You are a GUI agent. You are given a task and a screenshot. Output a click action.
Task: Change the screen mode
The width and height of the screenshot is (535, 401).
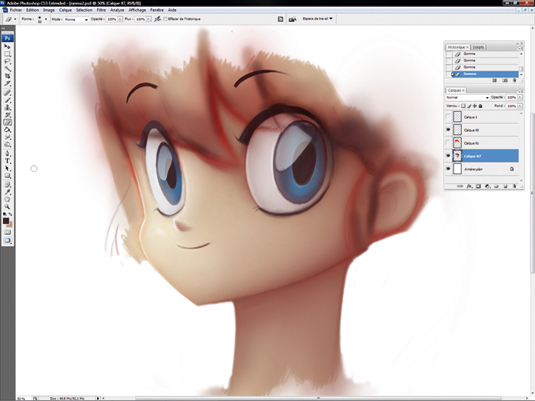[7, 241]
